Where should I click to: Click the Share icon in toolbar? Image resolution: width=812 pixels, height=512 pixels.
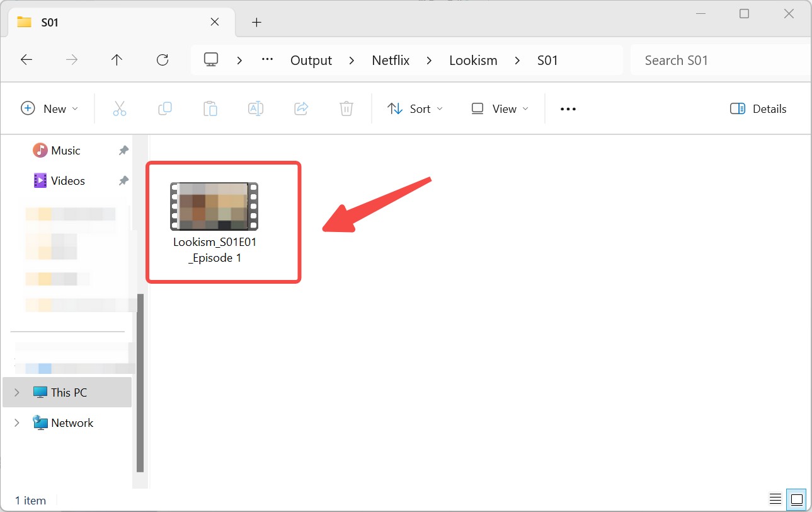pyautogui.click(x=301, y=108)
